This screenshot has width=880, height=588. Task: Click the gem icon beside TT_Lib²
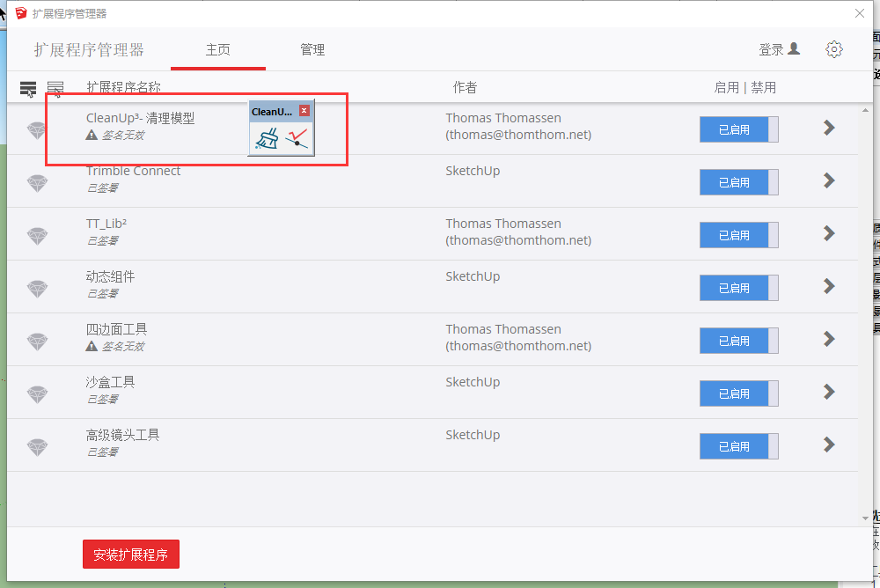[37, 237]
